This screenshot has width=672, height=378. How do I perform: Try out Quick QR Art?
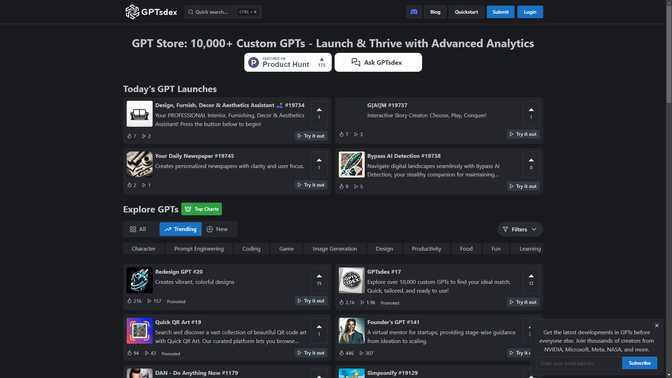point(311,353)
